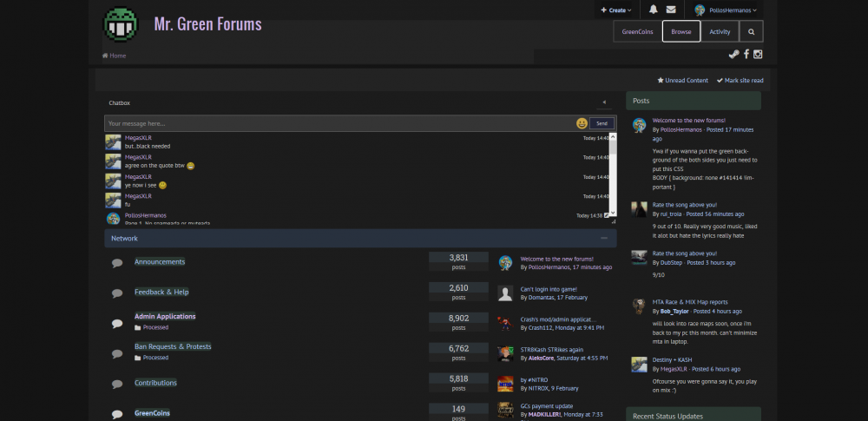868x421 pixels.
Task: Open the notifications bell
Action: tap(653, 10)
